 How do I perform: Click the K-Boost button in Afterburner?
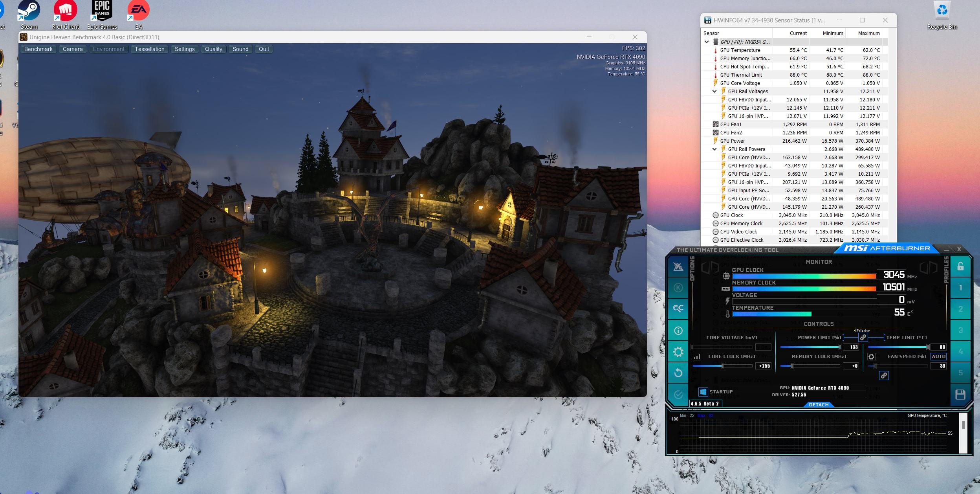point(678,288)
